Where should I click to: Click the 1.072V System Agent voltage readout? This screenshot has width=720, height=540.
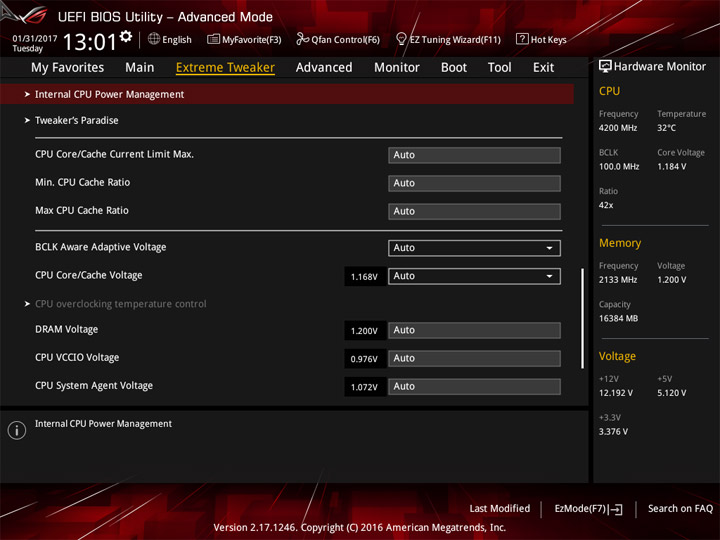click(x=364, y=387)
